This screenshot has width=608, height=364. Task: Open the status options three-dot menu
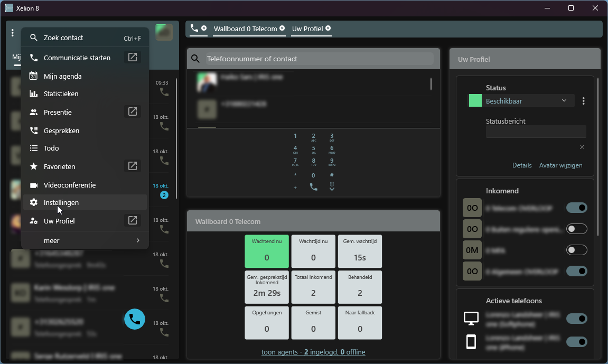click(583, 101)
